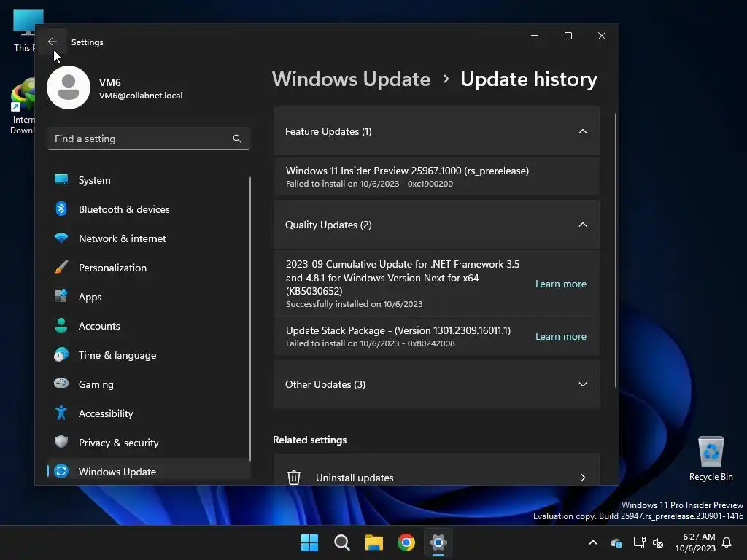Click the Related settings heading

pos(309,440)
